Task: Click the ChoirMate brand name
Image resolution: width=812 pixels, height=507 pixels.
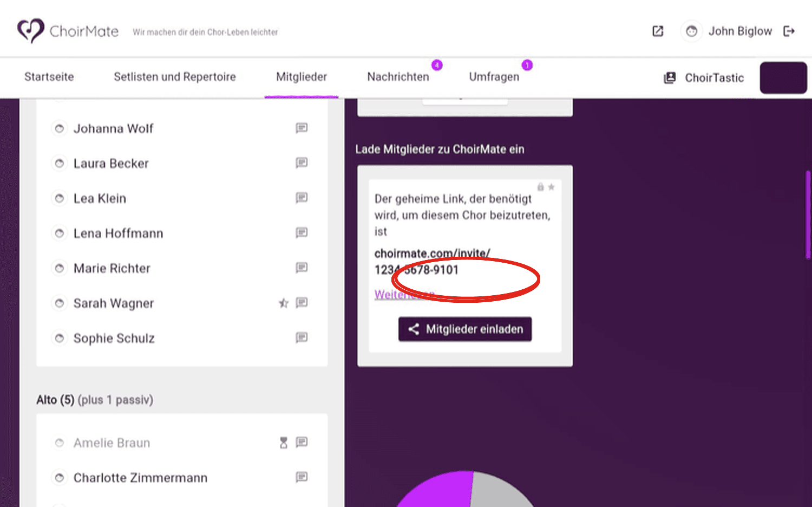Action: 84,31
